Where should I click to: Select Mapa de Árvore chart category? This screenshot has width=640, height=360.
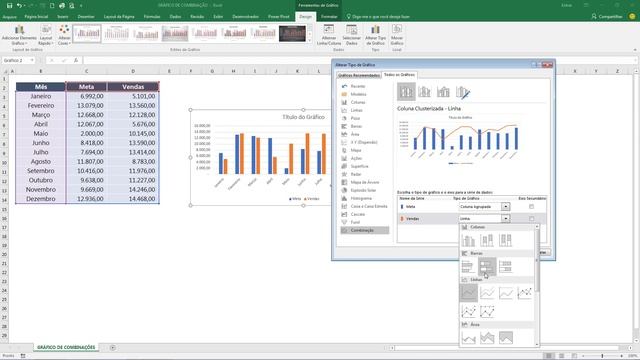[x=364, y=182]
